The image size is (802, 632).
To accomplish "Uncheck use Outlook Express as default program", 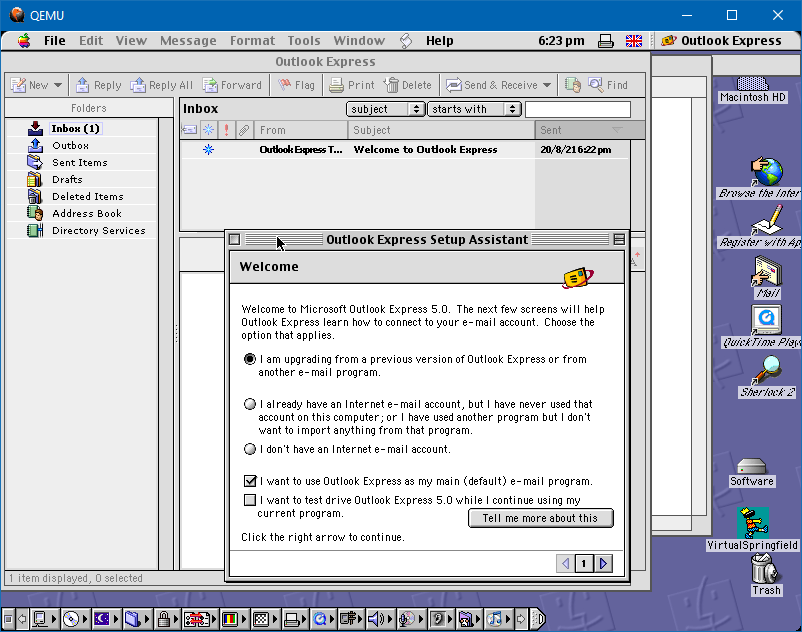I will 250,481.
